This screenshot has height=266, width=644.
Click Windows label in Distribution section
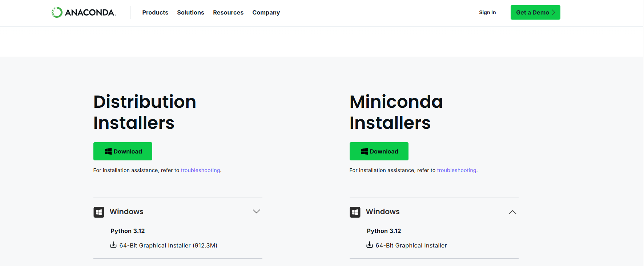coord(126,212)
